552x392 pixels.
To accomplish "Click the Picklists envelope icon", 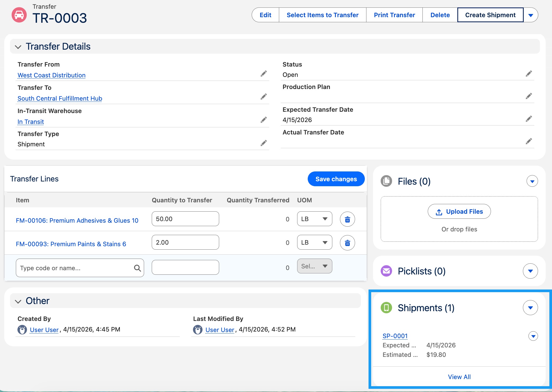I will point(386,271).
